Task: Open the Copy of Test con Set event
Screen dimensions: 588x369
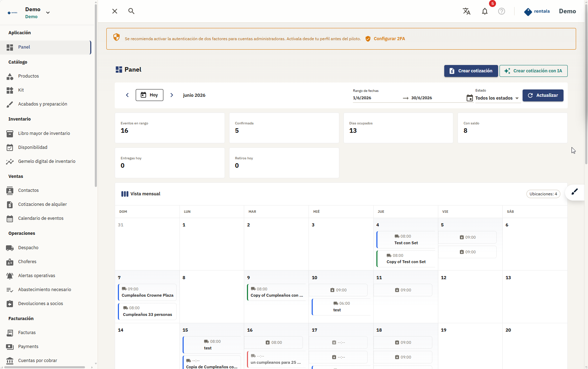Action: pos(406,259)
